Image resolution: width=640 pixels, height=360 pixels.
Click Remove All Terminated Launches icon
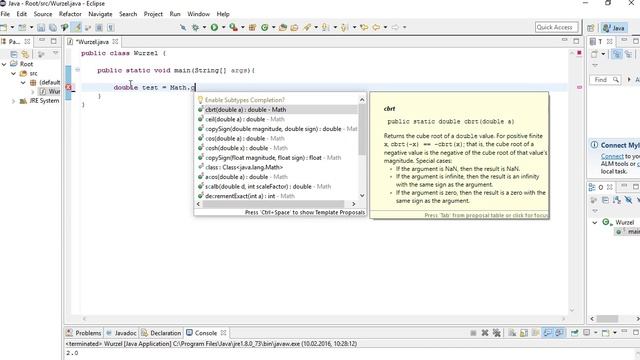click(496, 333)
